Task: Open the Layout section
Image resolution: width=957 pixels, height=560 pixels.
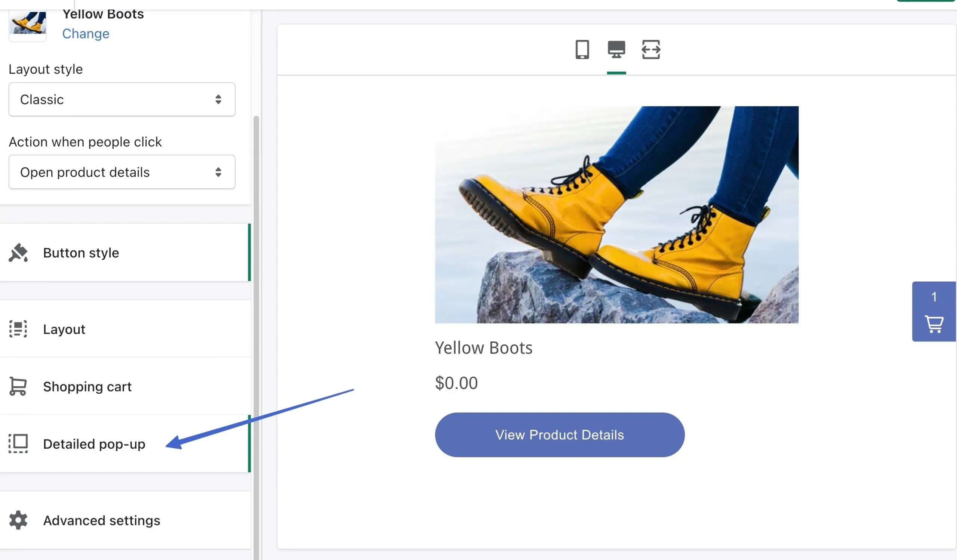Action: pyautogui.click(x=125, y=329)
